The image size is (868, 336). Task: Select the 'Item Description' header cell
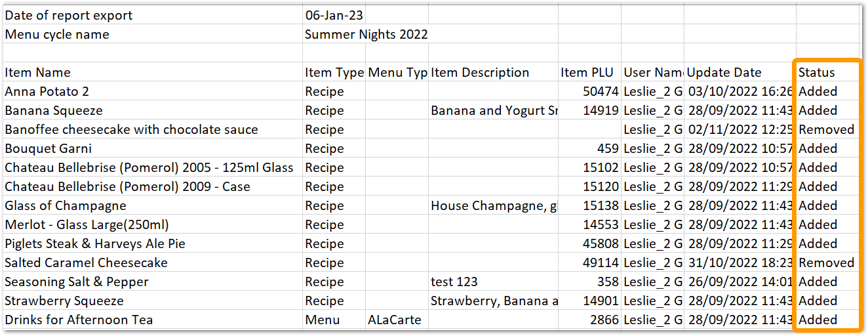[x=494, y=72]
